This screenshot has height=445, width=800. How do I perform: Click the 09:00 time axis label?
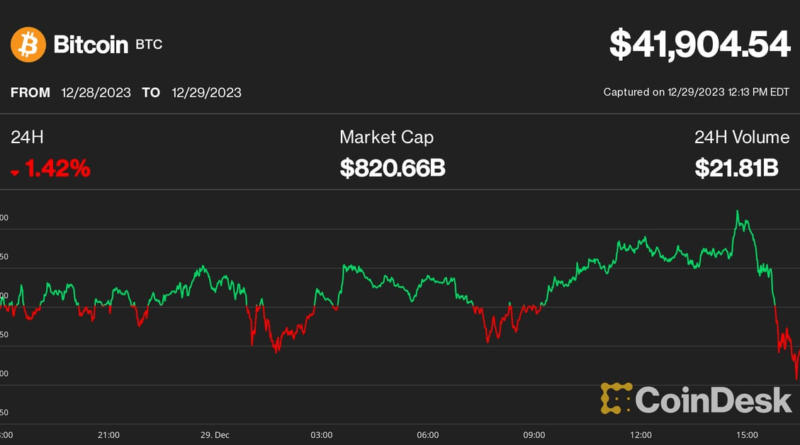pyautogui.click(x=534, y=435)
